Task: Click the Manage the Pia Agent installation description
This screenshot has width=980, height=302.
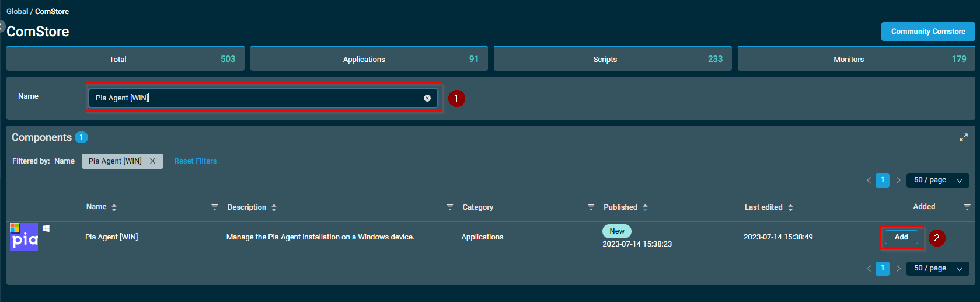Action: point(320,237)
